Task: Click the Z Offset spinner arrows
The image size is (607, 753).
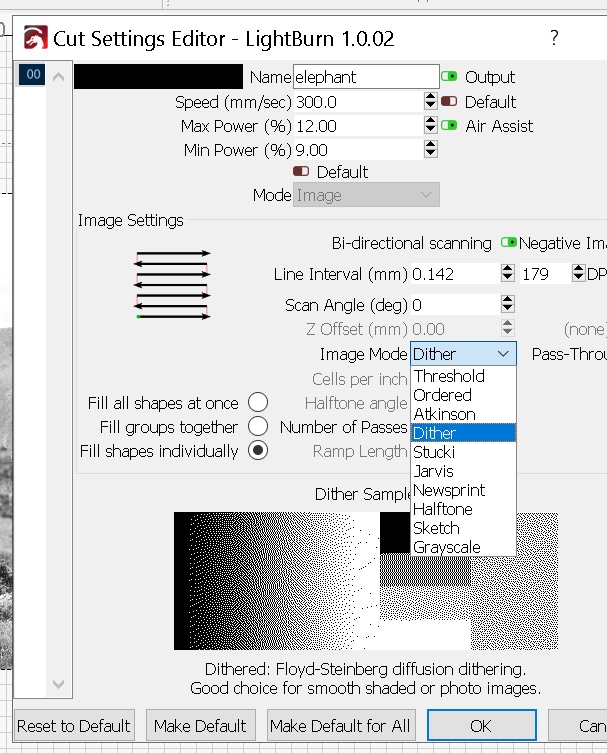Action: click(x=508, y=328)
